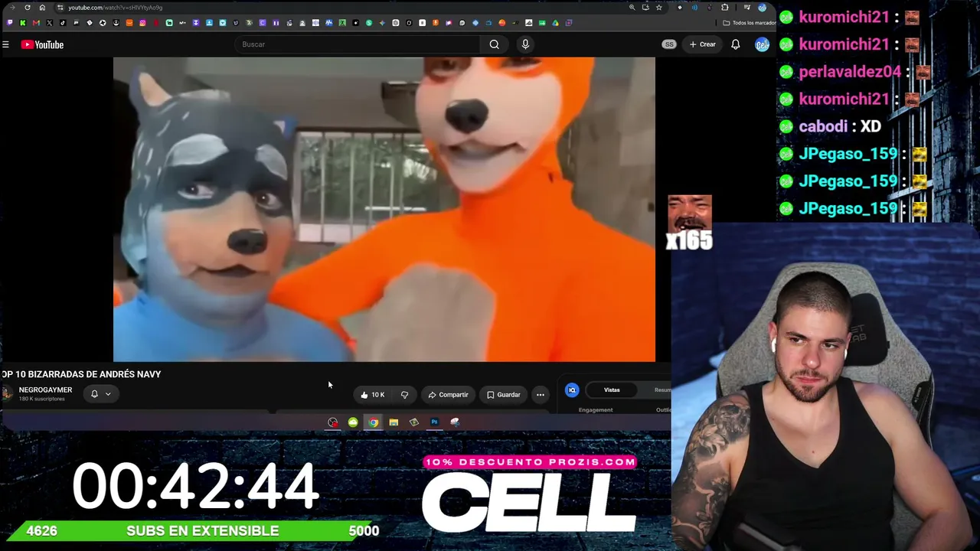The width and height of the screenshot is (980, 551).
Task: Expand the subscription options chevron
Action: [108, 394]
